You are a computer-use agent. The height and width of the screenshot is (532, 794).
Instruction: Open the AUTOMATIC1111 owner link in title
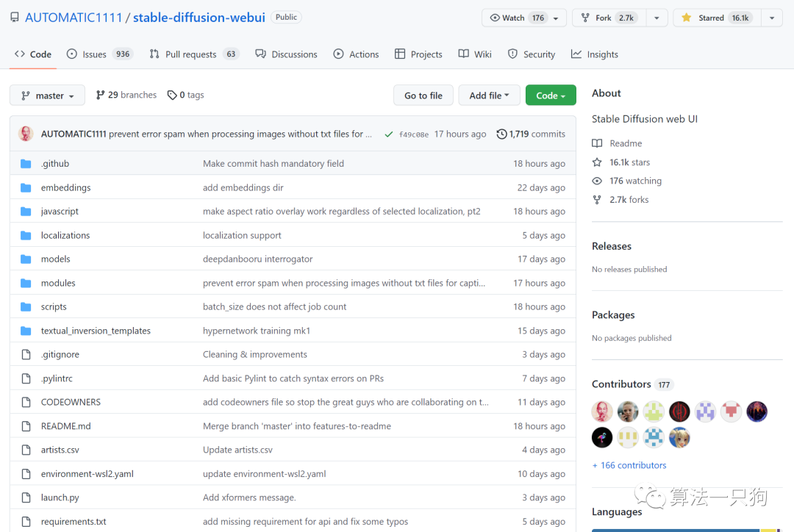click(74, 18)
